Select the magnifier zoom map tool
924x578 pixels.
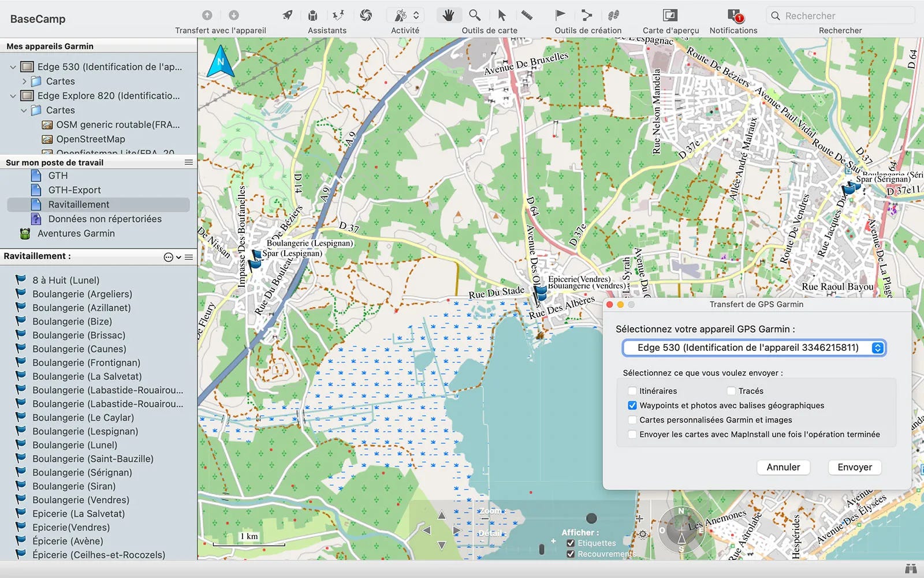tap(475, 15)
